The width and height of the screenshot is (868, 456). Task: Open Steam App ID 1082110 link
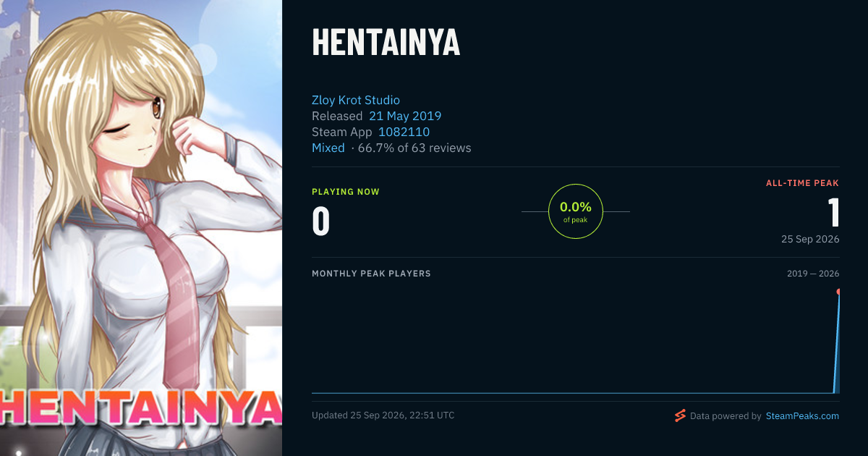tap(404, 132)
